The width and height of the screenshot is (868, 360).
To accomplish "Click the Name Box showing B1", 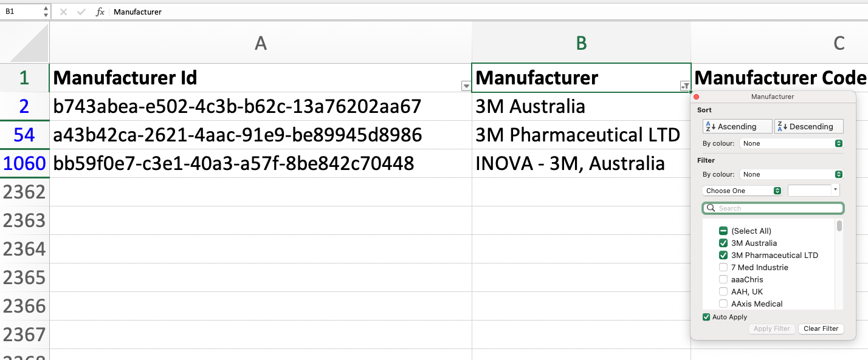I will tap(22, 12).
